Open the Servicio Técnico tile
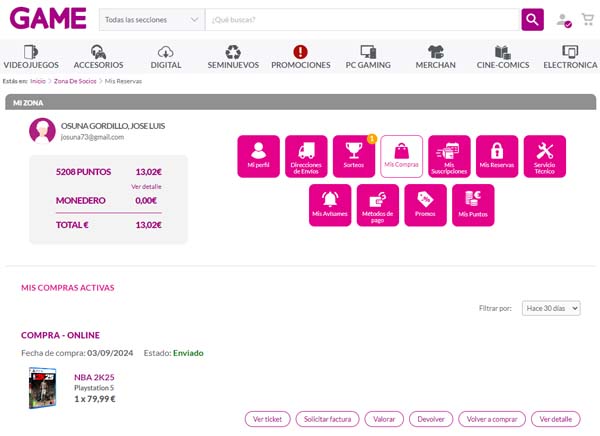 tap(545, 156)
